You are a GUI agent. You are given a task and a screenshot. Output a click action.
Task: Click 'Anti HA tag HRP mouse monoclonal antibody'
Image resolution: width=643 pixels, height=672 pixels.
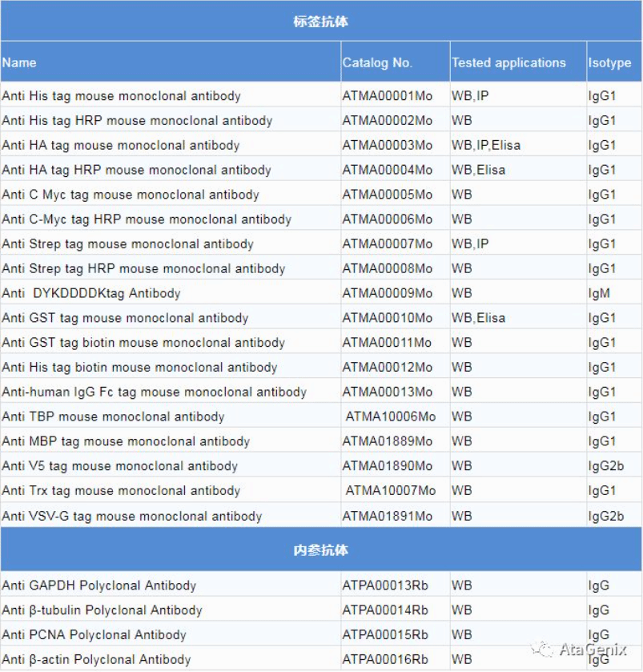(136, 170)
